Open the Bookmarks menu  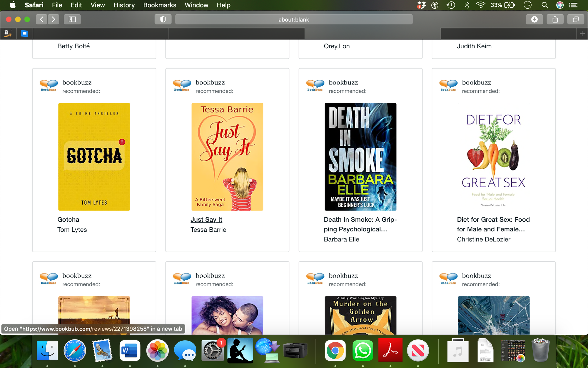pos(160,5)
